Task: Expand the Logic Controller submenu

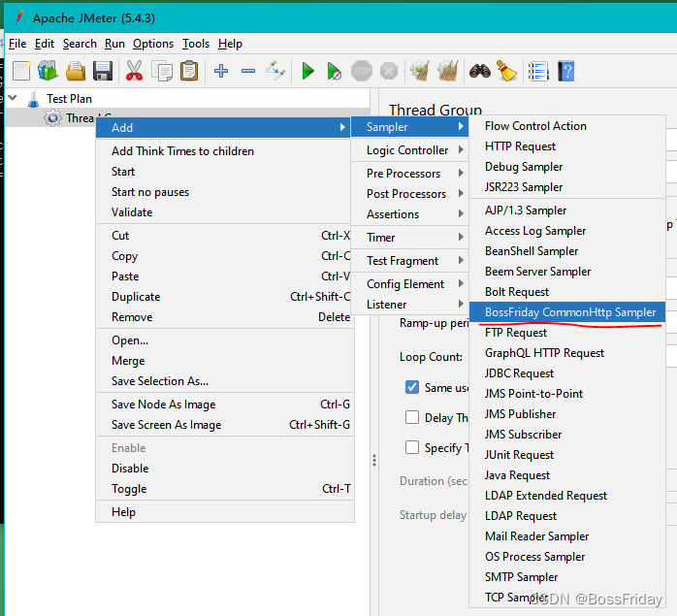Action: click(409, 150)
